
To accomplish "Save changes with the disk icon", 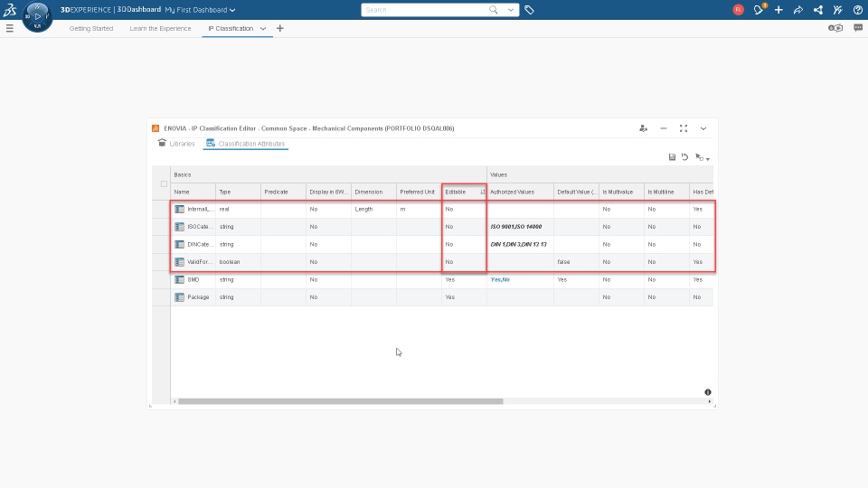I will pyautogui.click(x=672, y=157).
